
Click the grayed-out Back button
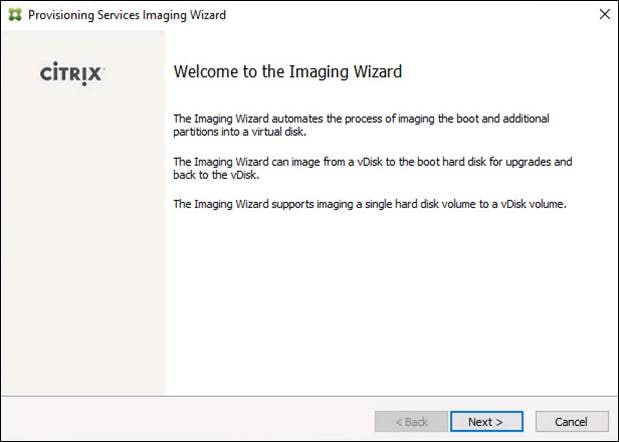409,421
